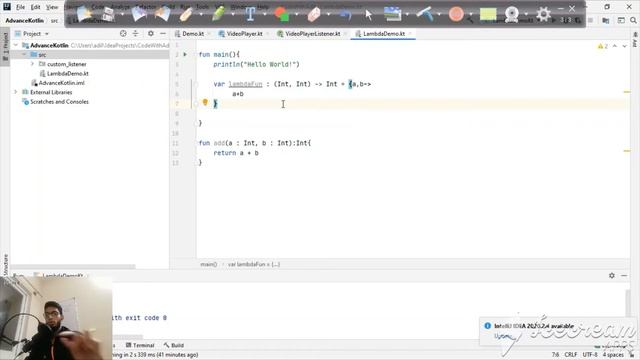This screenshot has height=360, width=640.
Task: Pick the green color swatch in annotation bar
Action: click(488, 15)
